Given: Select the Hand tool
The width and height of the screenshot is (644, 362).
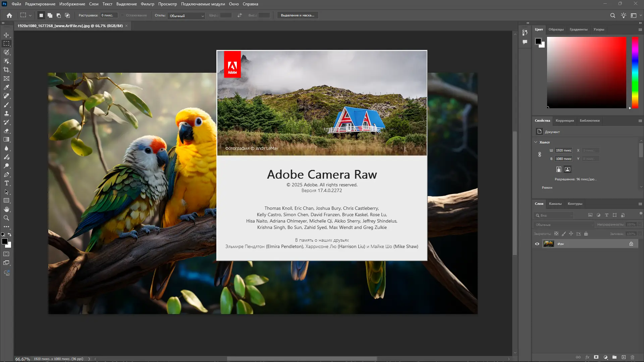Looking at the screenshot, I should coord(6,209).
